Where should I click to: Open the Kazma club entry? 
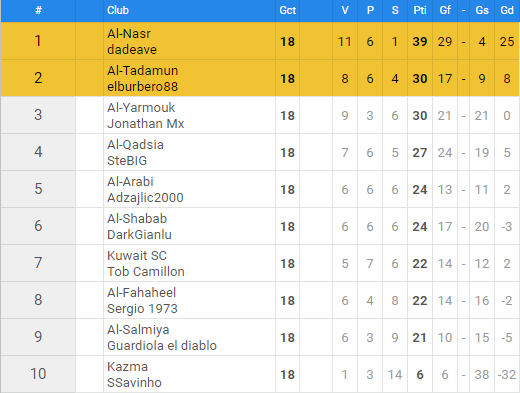click(x=127, y=366)
